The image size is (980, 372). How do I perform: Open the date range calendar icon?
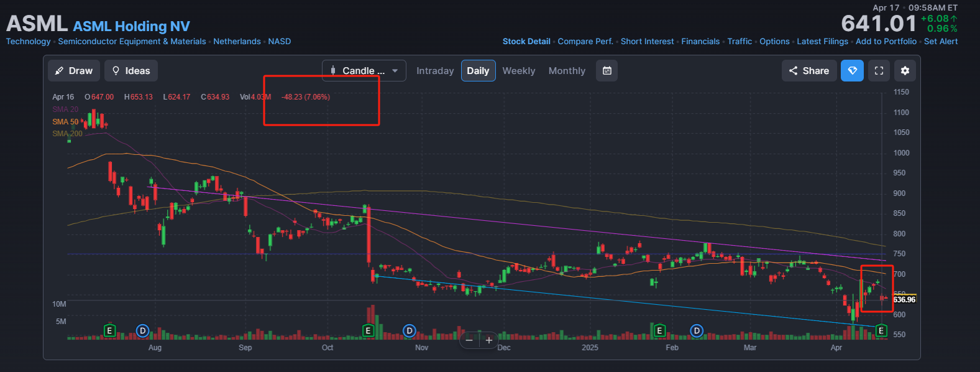607,71
